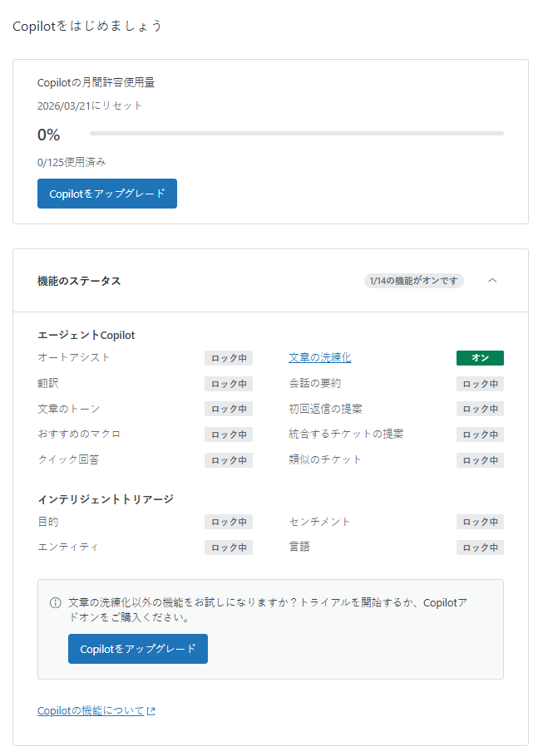Click ロック中 badge next to 翻訳
The width and height of the screenshot is (538, 756).
pyautogui.click(x=229, y=384)
